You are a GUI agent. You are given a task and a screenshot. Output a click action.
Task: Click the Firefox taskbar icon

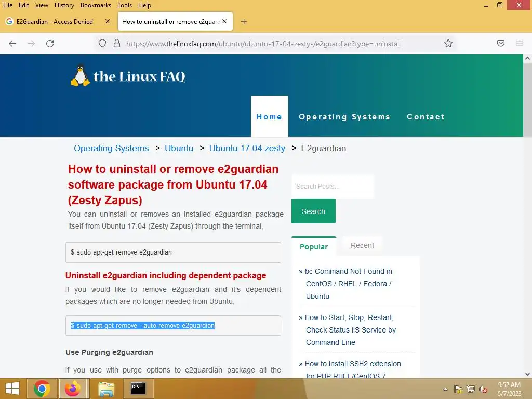[x=72, y=389]
